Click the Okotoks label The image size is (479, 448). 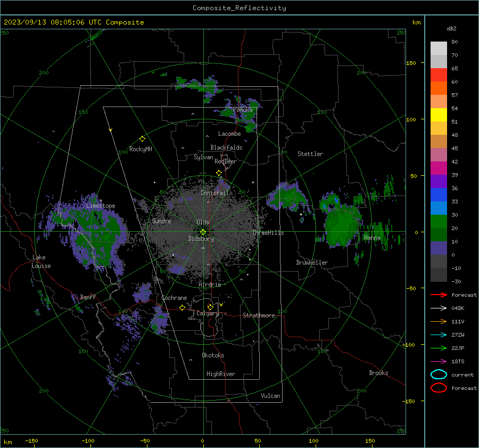click(213, 355)
